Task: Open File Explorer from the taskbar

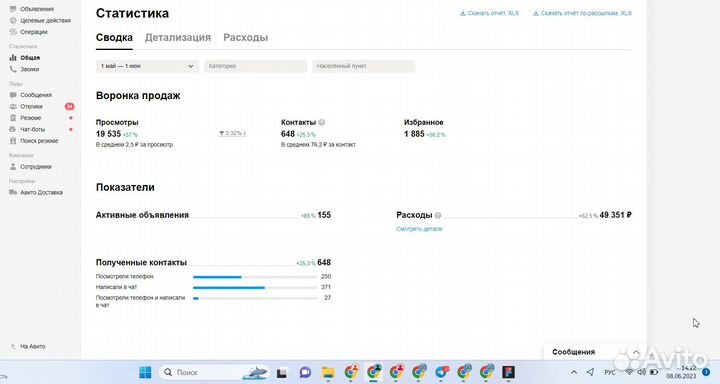Action: click(328, 373)
